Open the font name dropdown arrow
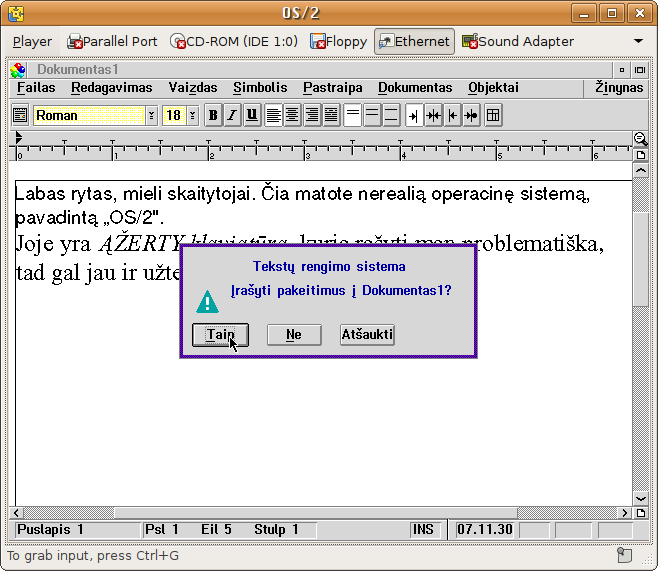This screenshot has height=571, width=658. point(151,115)
